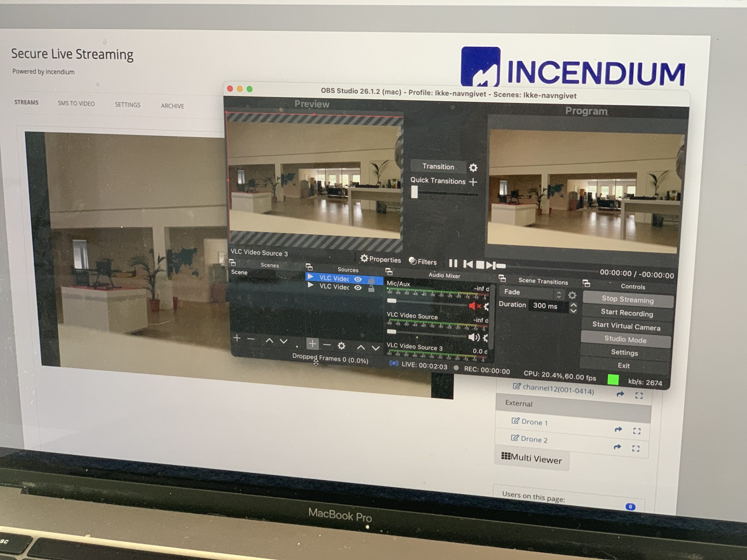
Task: Switch to STREAMS tab on web page
Action: 26,102
